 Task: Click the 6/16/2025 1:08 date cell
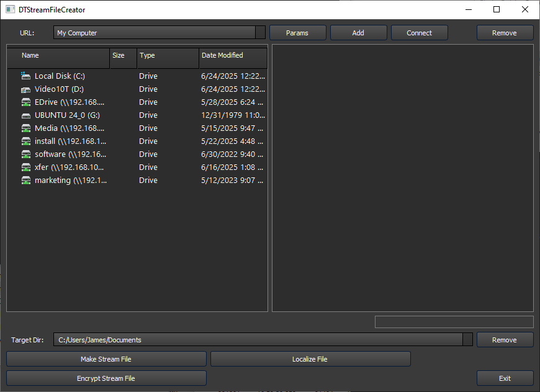point(232,167)
